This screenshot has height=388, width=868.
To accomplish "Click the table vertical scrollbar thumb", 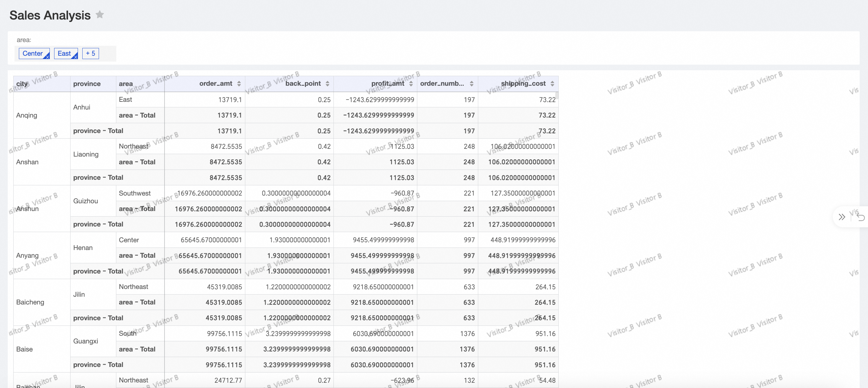I will pos(557,95).
